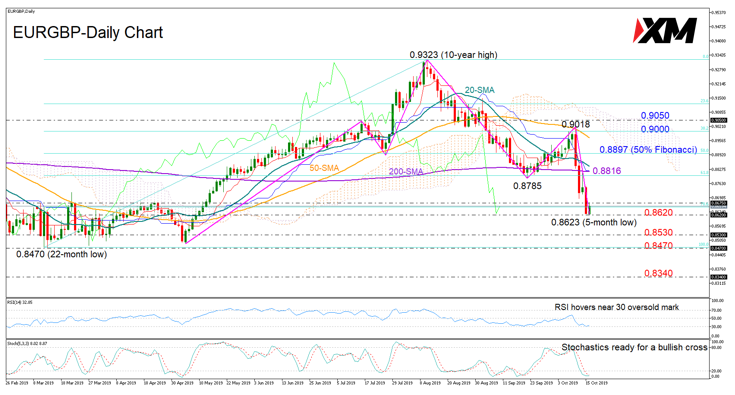The width and height of the screenshot is (735, 395).
Task: Click the 200-SMA label
Action: tap(406, 172)
